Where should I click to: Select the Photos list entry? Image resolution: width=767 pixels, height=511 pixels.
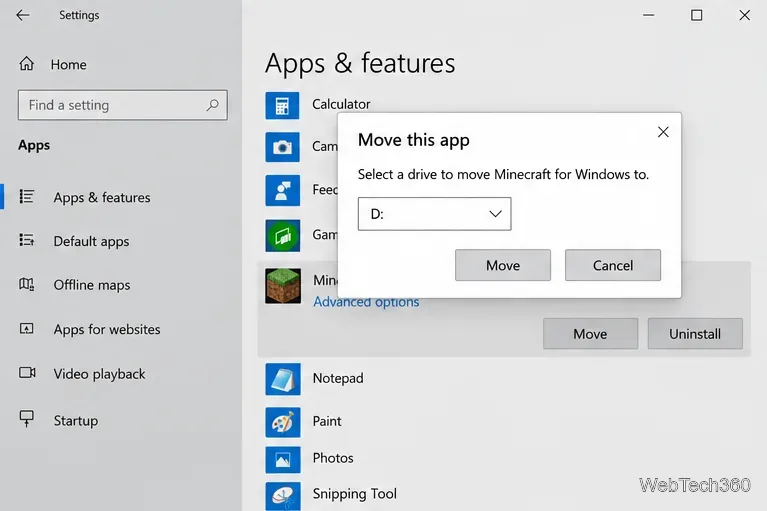(x=333, y=458)
